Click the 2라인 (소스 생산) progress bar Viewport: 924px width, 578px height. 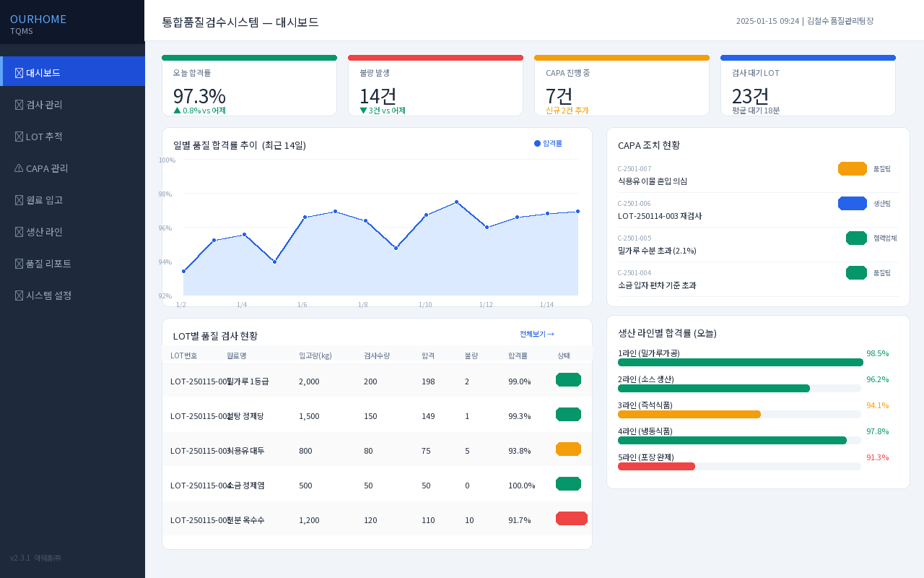pos(740,388)
